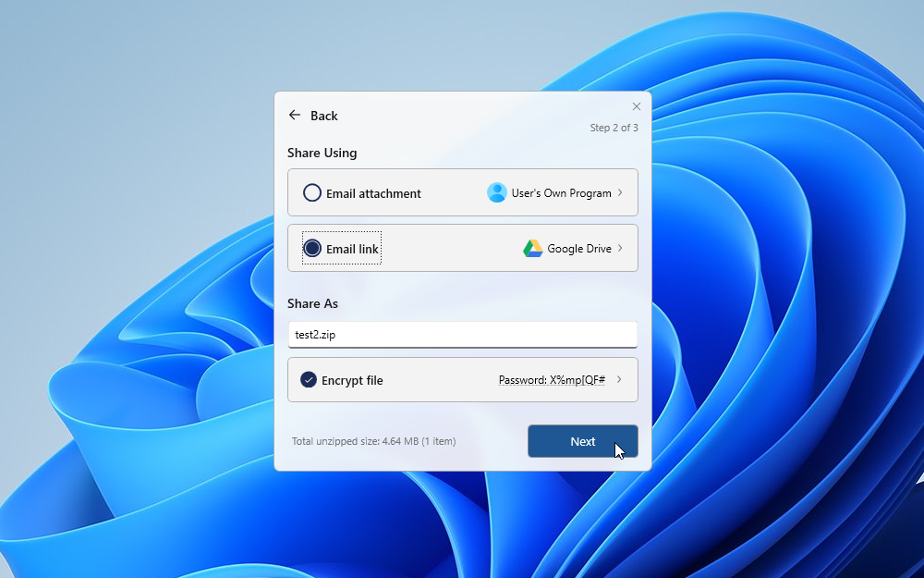Click the Encrypt file label text
Image resolution: width=924 pixels, height=578 pixels.
coord(352,381)
